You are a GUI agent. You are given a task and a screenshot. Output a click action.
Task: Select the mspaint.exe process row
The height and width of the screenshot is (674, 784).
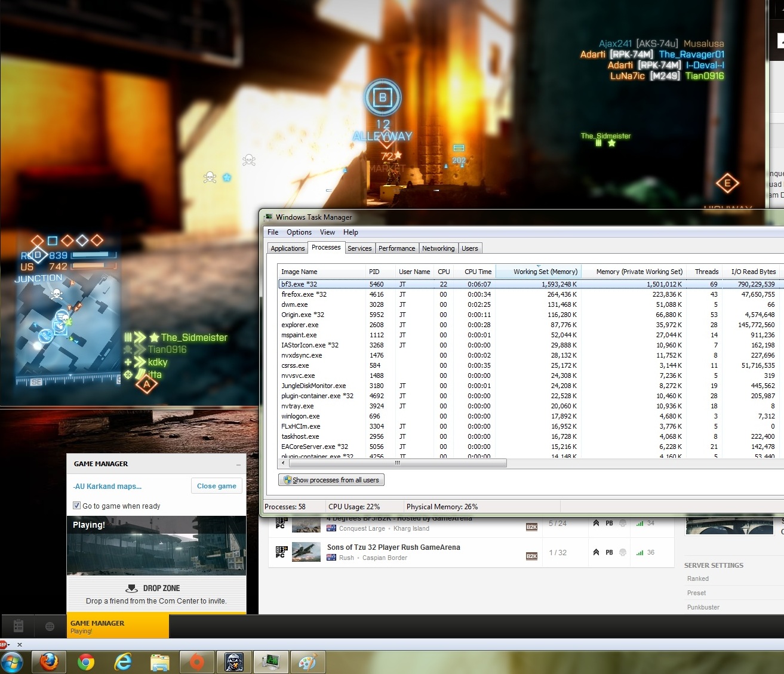[531, 335]
